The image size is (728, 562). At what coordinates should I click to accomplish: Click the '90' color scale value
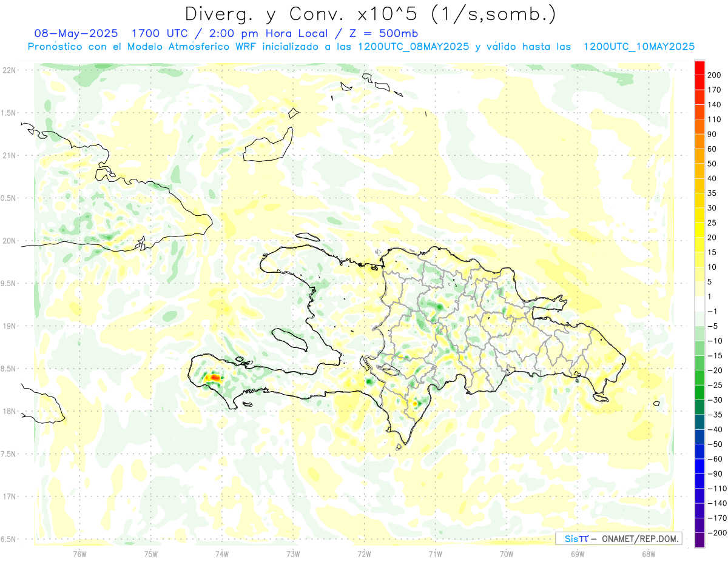[712, 134]
